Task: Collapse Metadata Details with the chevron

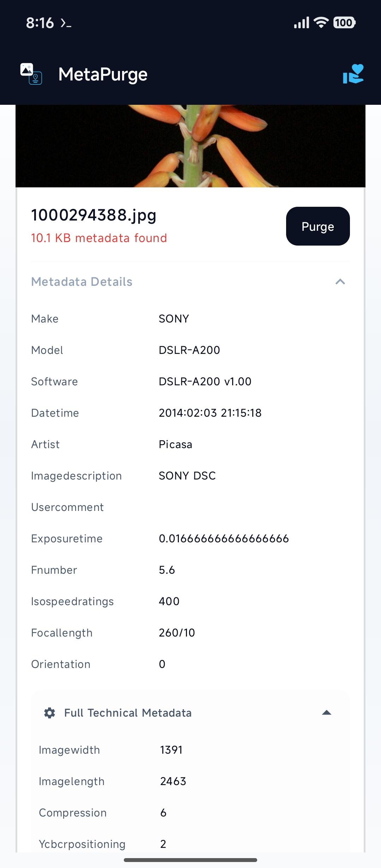Action: tap(340, 282)
